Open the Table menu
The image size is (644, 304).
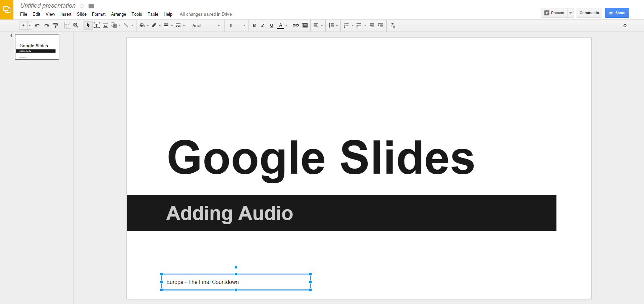153,14
